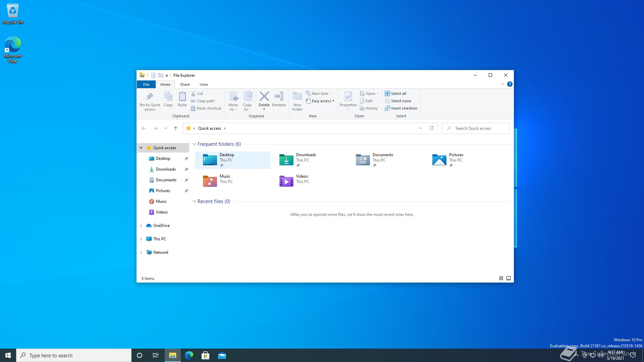Screen dimensions: 644x362
Task: Click the New folder icon
Action: click(297, 97)
